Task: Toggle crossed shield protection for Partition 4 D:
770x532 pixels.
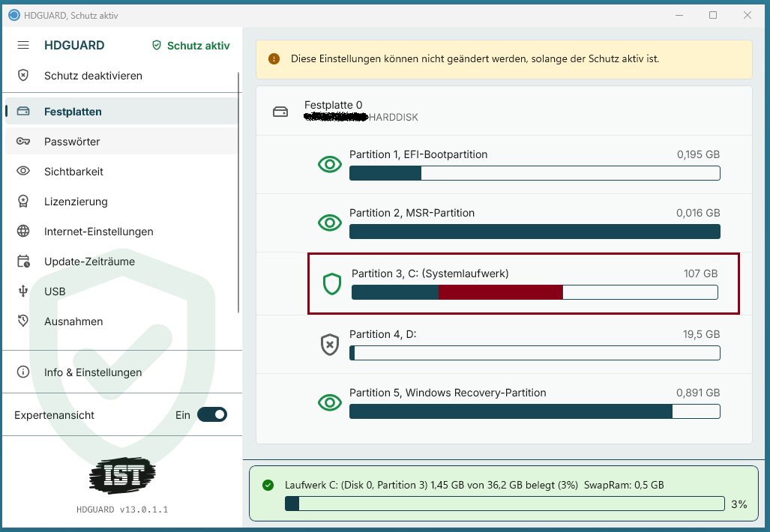Action: pos(330,345)
